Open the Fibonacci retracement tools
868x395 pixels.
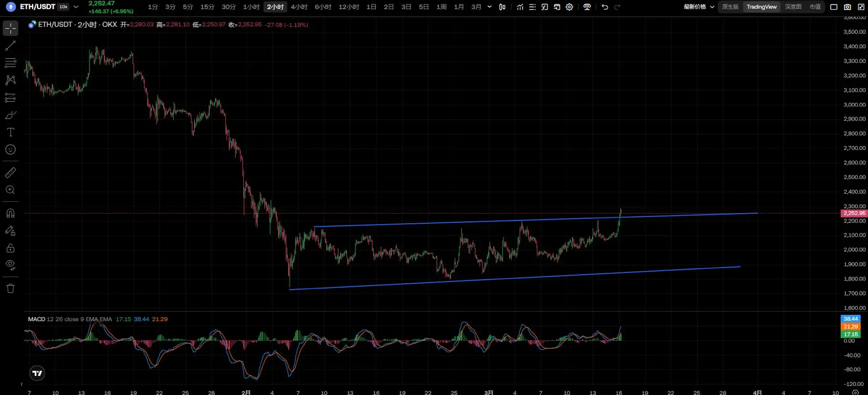[x=10, y=63]
